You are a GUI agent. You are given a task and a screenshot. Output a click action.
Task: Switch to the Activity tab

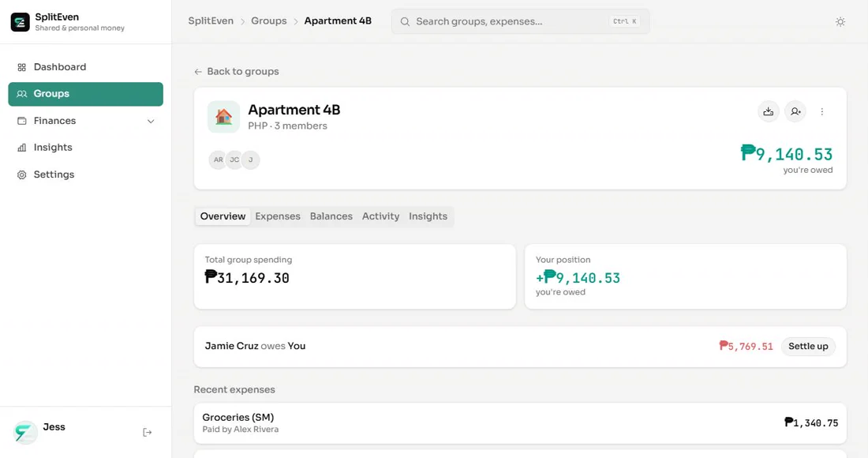pyautogui.click(x=381, y=216)
